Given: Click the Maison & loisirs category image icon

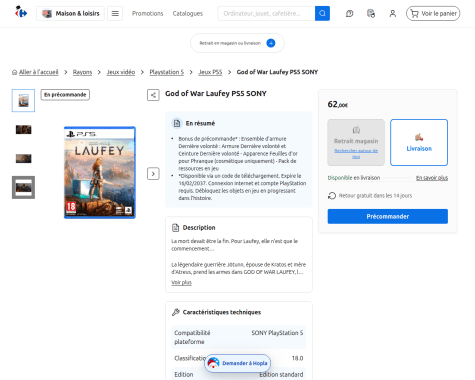Looking at the screenshot, I should 47,14.
